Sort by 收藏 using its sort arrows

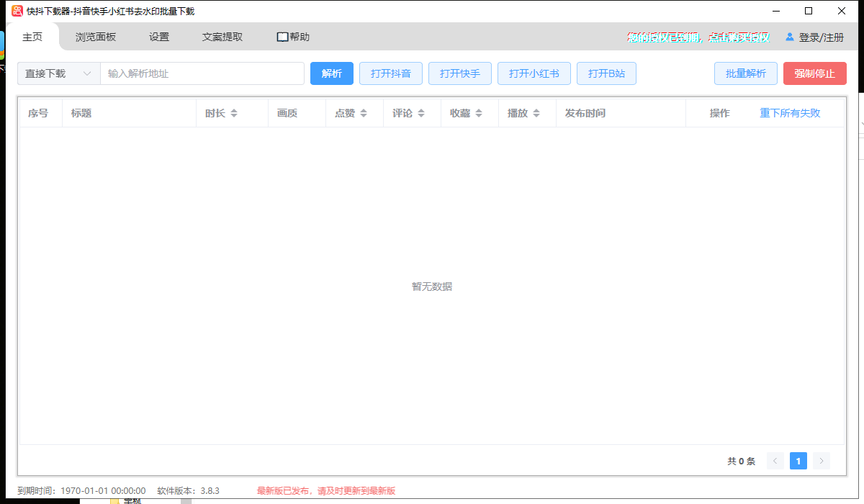pos(479,113)
